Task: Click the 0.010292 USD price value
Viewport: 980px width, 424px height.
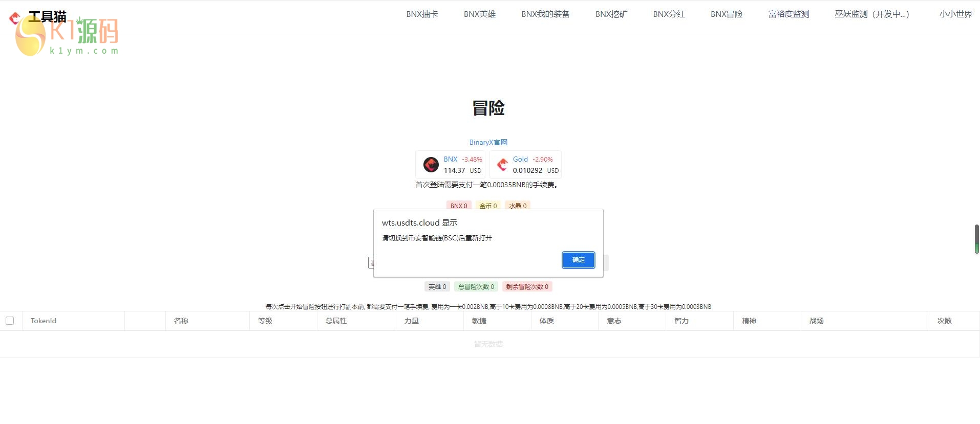Action: 536,170
